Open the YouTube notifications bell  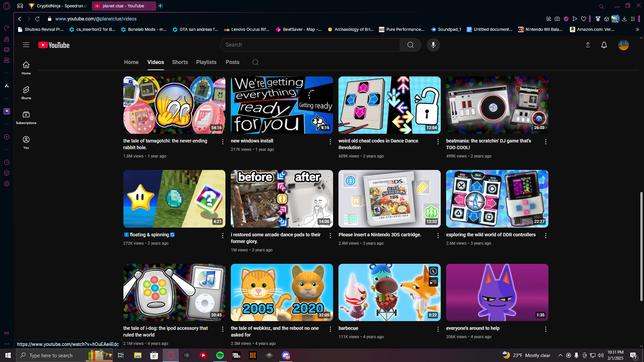pyautogui.click(x=604, y=45)
